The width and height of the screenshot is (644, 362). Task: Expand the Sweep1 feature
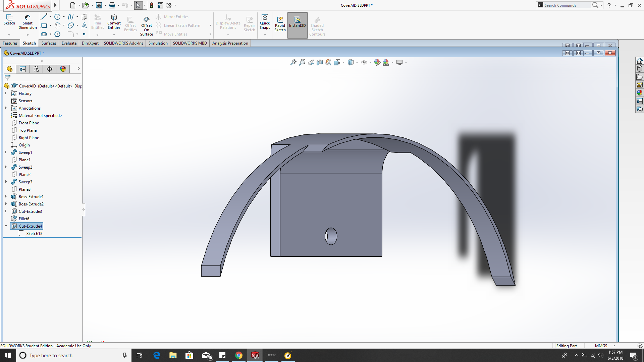[x=6, y=153]
